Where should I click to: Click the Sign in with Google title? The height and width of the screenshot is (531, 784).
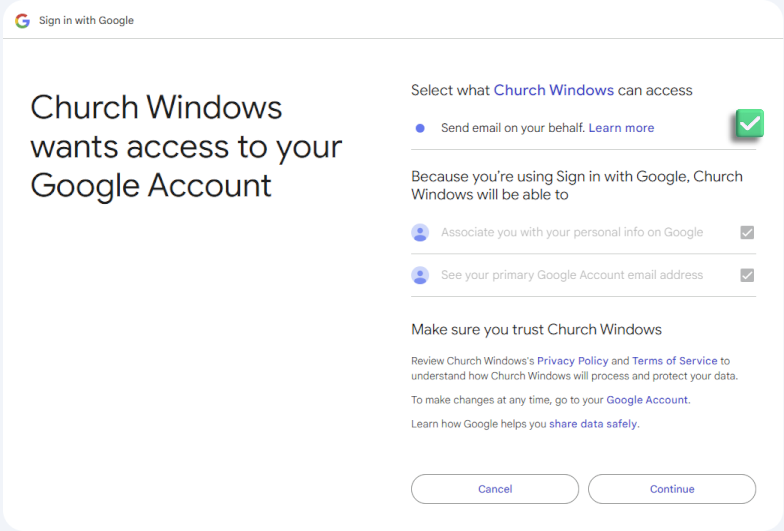tap(86, 20)
